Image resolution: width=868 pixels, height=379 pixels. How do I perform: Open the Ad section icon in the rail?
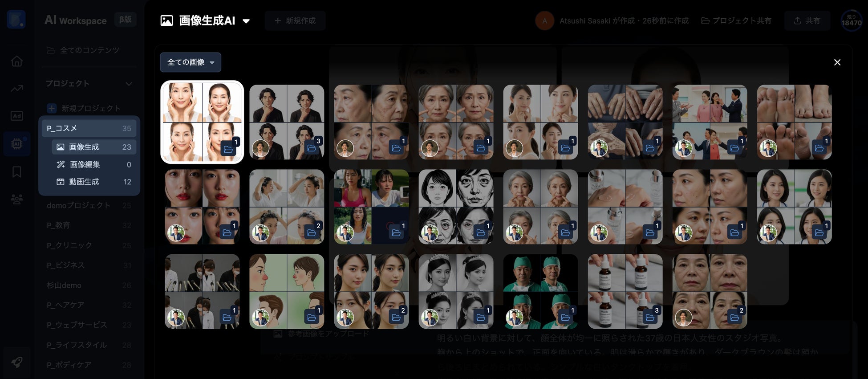[17, 116]
